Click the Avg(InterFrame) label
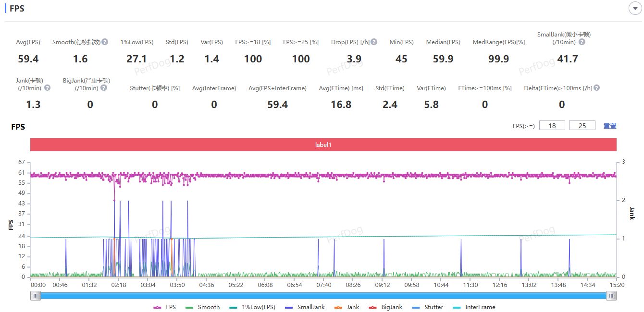Viewport: 644px width, 312px height. [214, 88]
